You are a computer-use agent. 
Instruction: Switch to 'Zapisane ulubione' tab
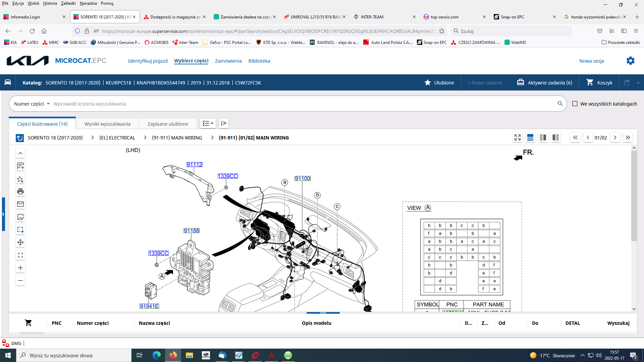click(x=168, y=124)
